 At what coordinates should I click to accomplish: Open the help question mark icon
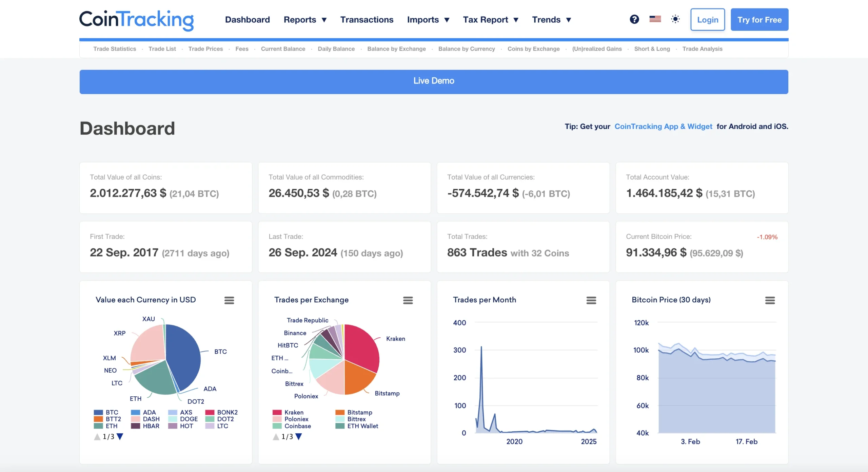634,19
